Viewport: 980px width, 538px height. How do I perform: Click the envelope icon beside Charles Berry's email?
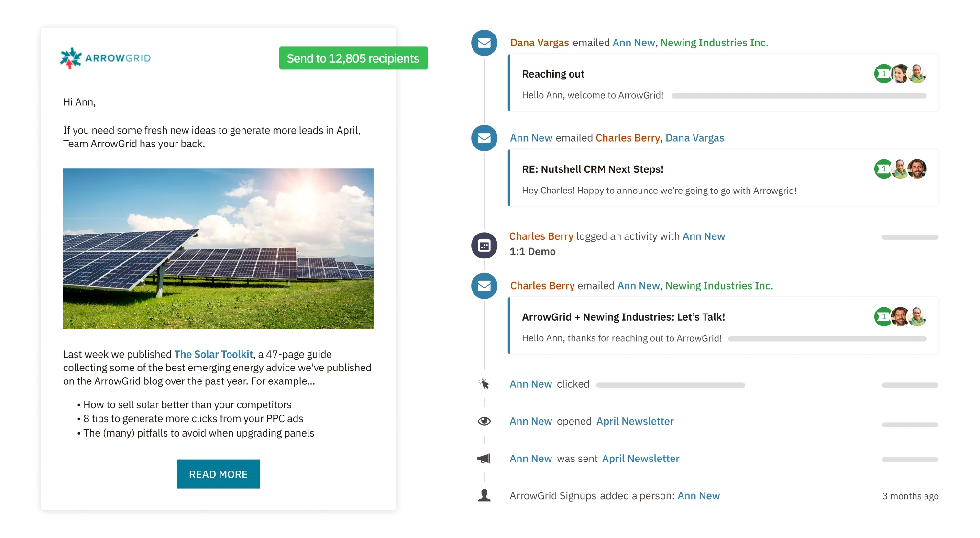(484, 286)
